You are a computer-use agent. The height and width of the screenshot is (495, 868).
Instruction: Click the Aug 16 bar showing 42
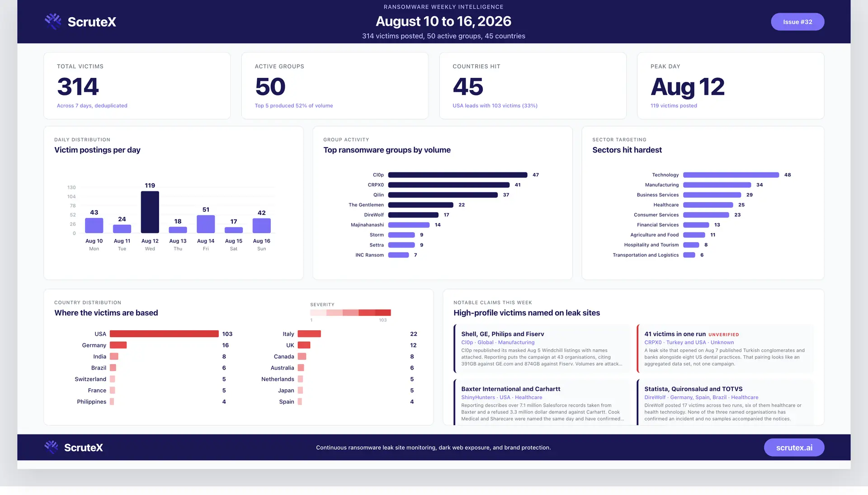pos(261,225)
